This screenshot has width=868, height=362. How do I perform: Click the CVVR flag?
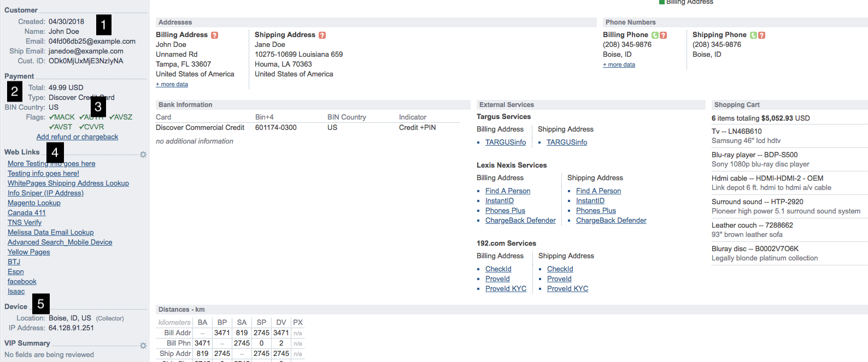91,127
